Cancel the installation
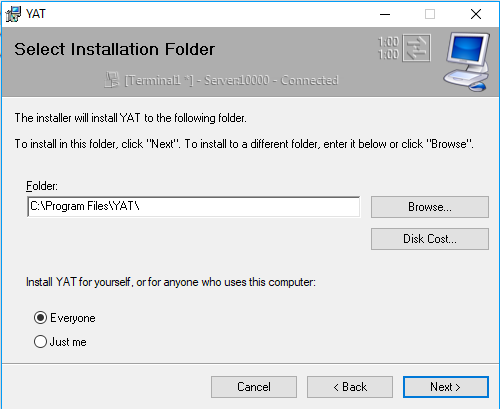The width and height of the screenshot is (500, 409). tap(254, 387)
